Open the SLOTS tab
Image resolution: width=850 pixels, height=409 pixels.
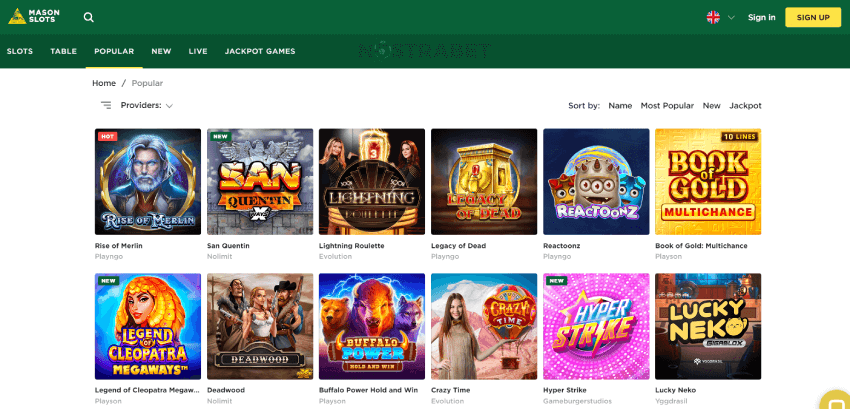tap(20, 52)
